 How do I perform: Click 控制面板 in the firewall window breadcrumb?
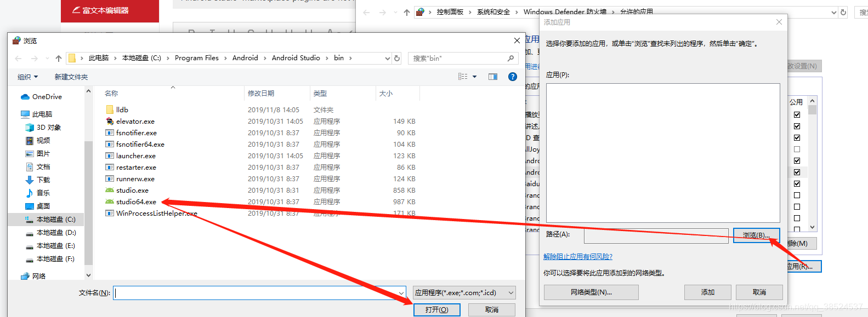tap(450, 12)
